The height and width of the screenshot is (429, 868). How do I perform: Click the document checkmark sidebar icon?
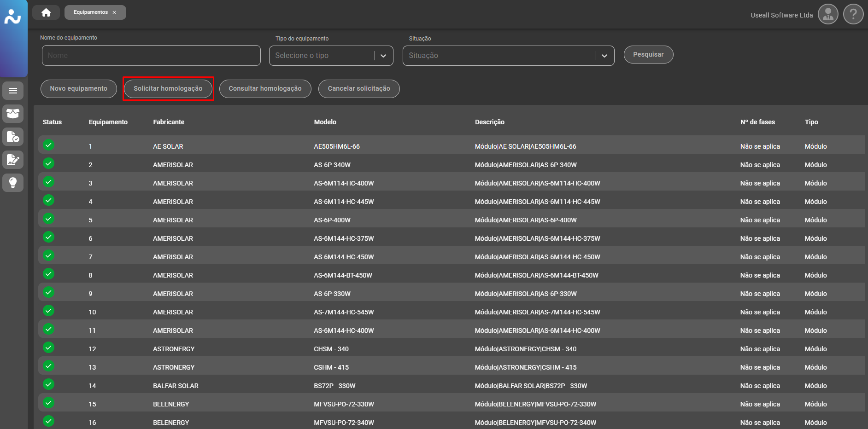pos(13,137)
